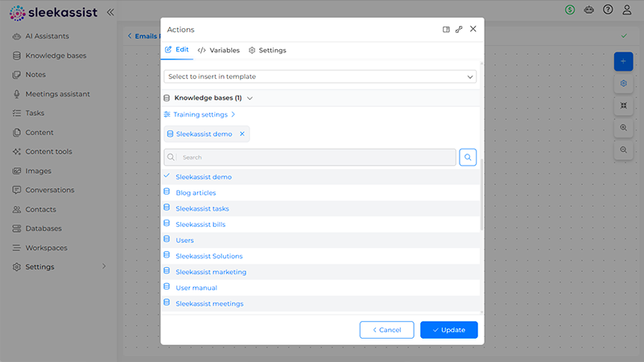This screenshot has width=644, height=362.
Task: Open Images in the sidebar
Action: (x=38, y=171)
